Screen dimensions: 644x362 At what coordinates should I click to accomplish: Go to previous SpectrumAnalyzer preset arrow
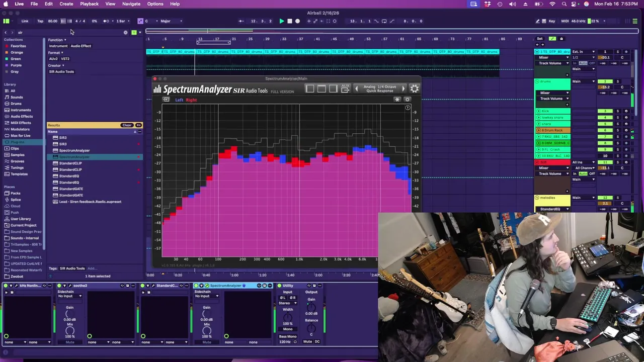click(357, 88)
